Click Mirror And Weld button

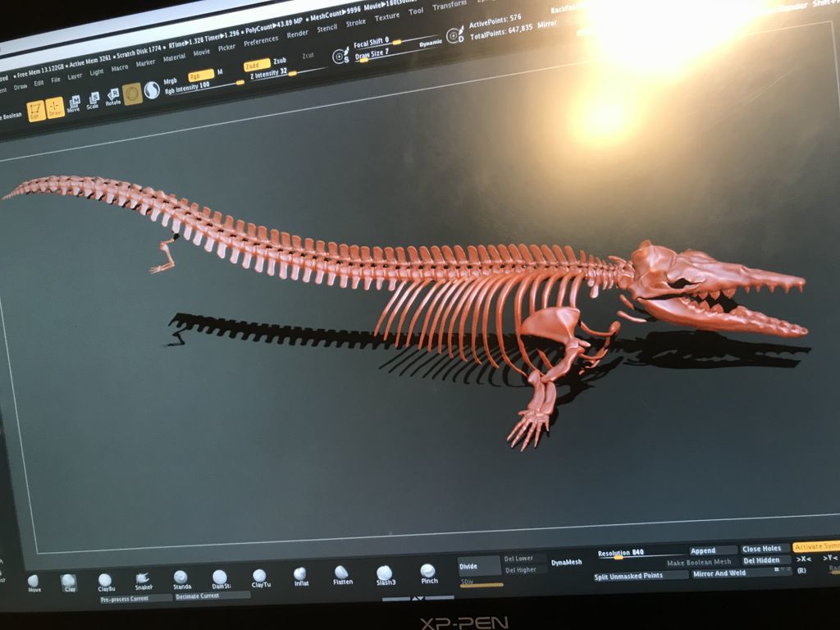(x=742, y=573)
